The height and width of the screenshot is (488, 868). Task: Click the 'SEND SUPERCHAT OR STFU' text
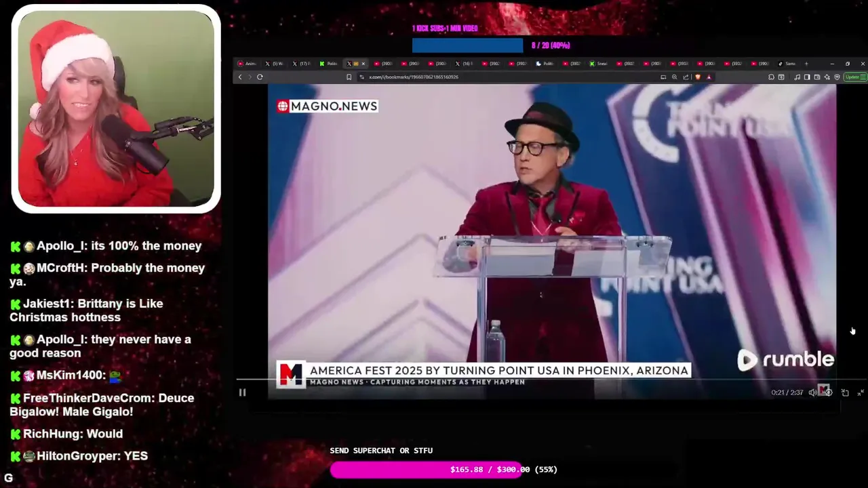click(x=381, y=451)
